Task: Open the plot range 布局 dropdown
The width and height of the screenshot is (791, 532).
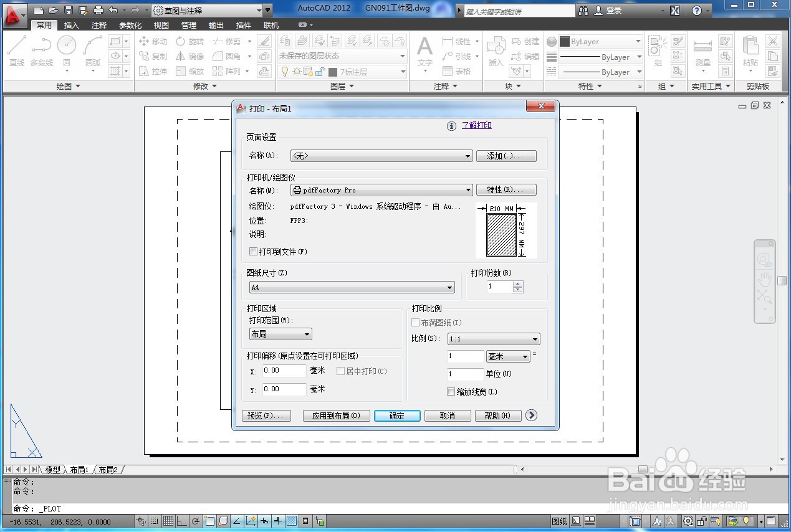Action: click(x=280, y=335)
